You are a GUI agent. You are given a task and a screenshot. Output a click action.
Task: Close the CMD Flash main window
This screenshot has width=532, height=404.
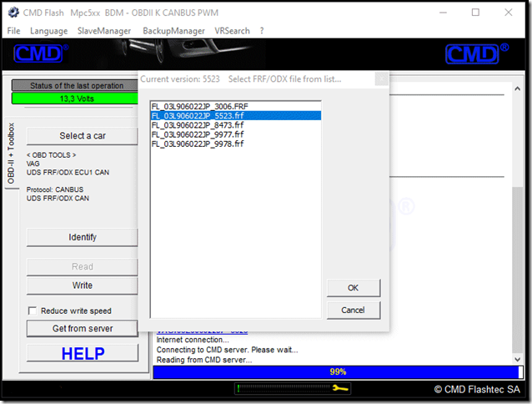509,13
